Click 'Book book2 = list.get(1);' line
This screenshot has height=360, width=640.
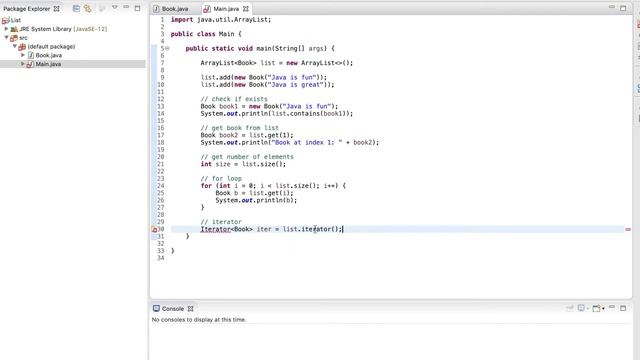click(247, 135)
